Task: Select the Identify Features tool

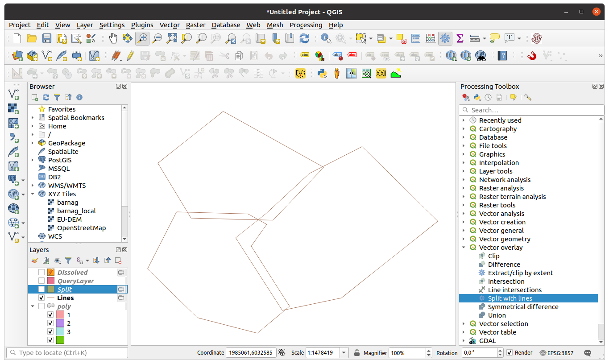Action: coord(326,38)
